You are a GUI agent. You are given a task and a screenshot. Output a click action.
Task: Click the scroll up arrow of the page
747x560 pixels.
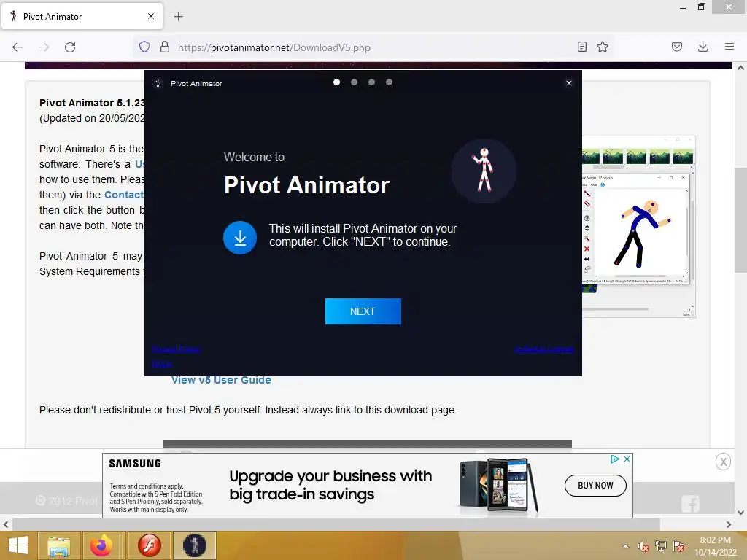pyautogui.click(x=740, y=68)
